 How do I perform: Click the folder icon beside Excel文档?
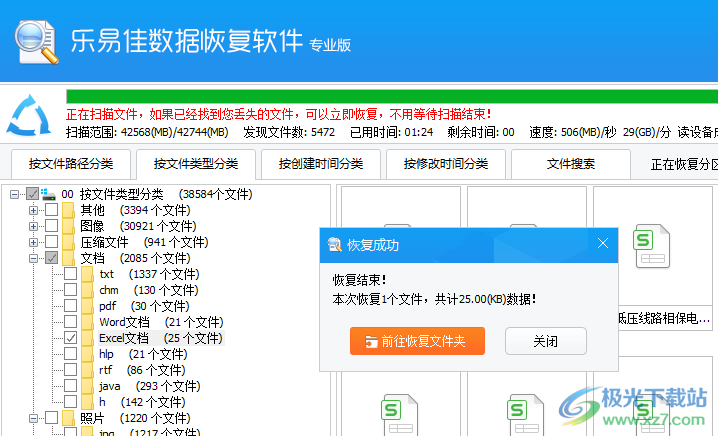point(87,338)
